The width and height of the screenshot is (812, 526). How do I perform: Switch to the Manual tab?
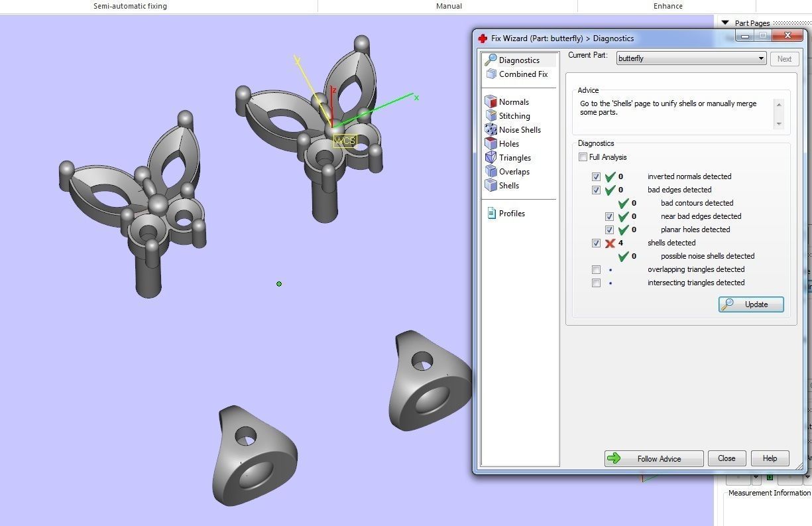(449, 6)
